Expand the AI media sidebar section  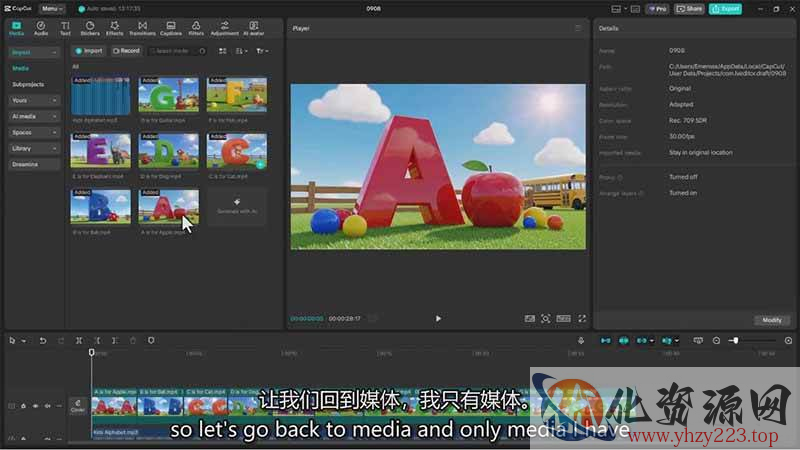(x=35, y=116)
